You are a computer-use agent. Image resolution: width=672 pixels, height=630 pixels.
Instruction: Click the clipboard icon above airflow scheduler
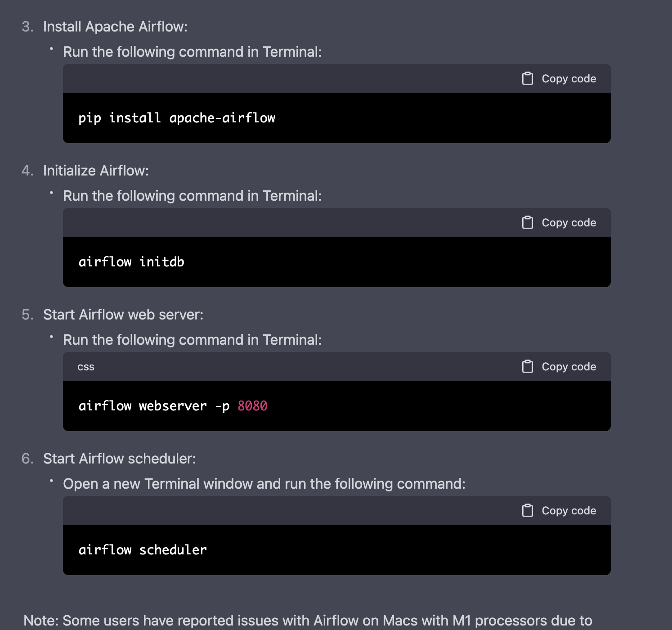point(528,510)
